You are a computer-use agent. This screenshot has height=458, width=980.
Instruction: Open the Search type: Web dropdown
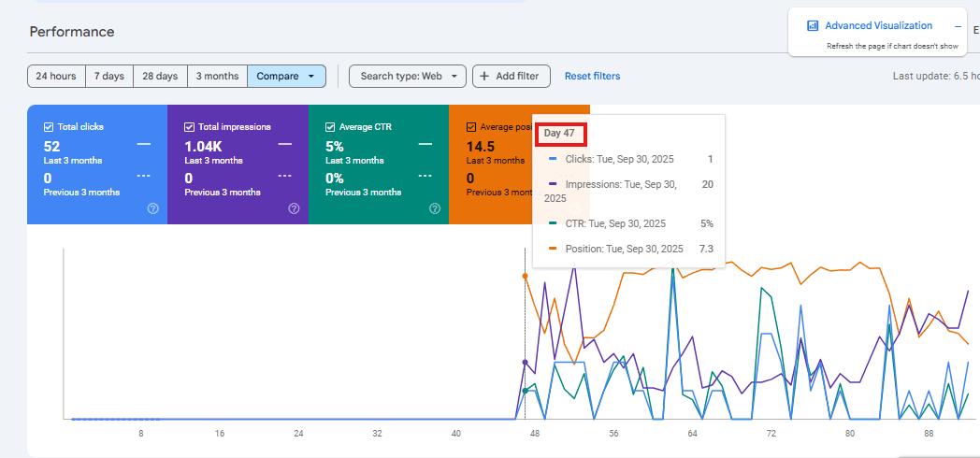tap(407, 76)
